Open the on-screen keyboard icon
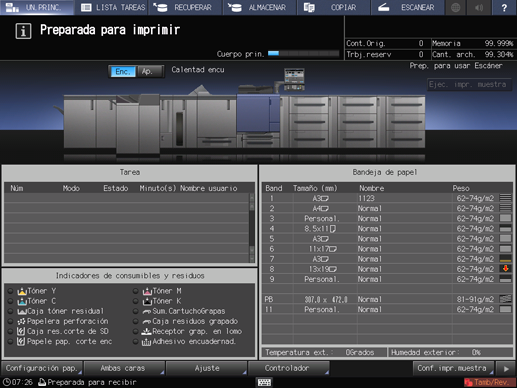Viewport: 517px width, 388px height. tap(264, 382)
